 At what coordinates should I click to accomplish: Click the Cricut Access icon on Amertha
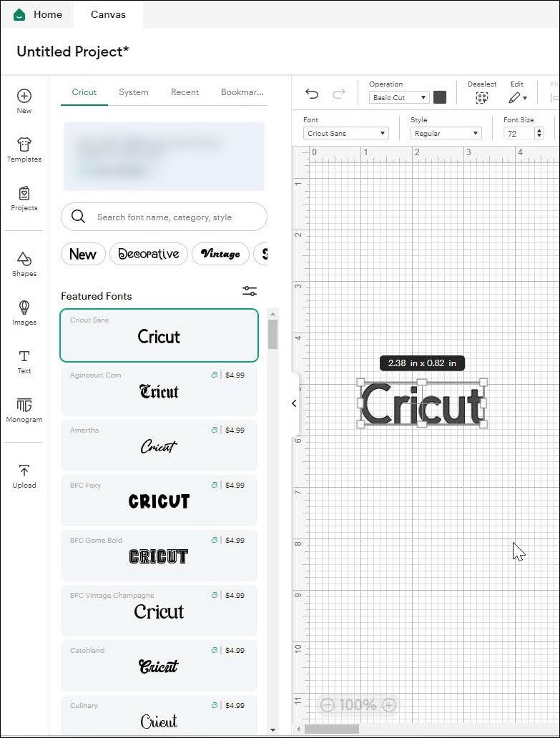pyautogui.click(x=214, y=430)
